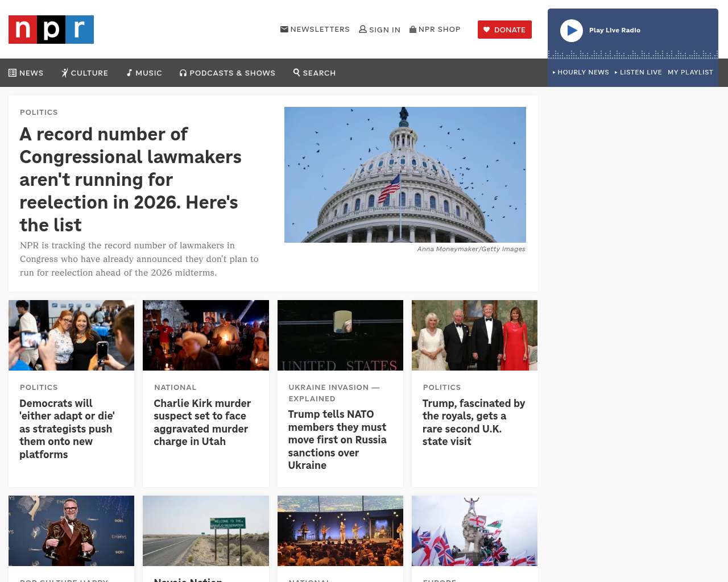Click Politics category above Trump royals story
Screen dimensions: 728x582
point(442,387)
